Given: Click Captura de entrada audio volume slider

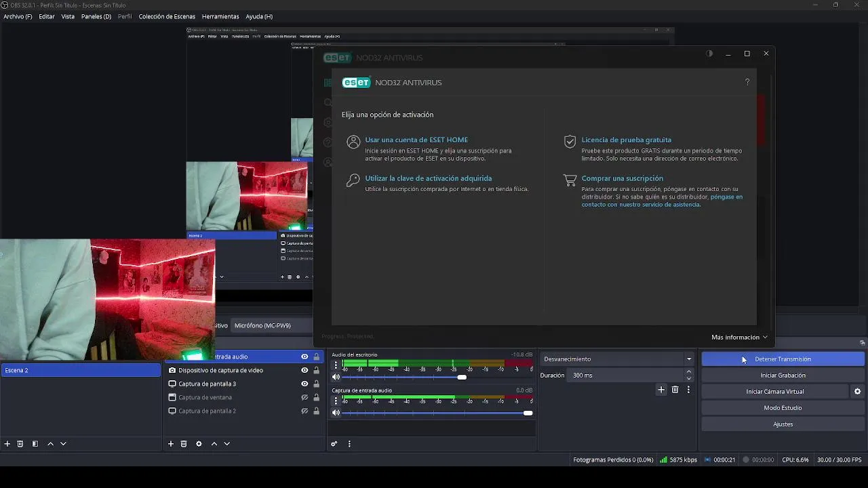Looking at the screenshot, I should coord(437,413).
